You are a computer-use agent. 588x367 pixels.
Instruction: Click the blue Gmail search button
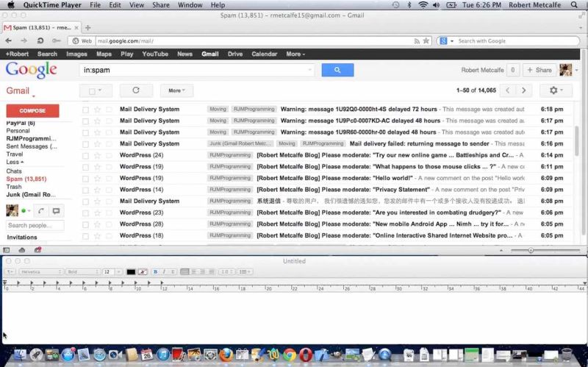[x=337, y=70]
